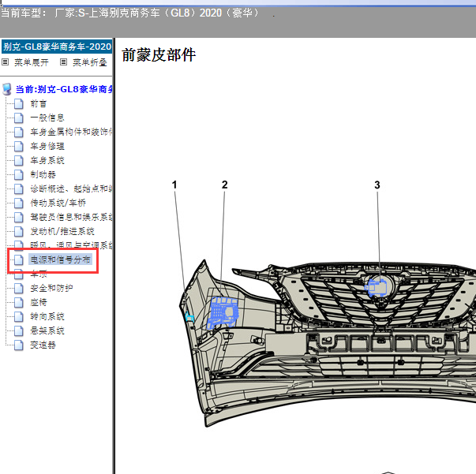
Task: Click the page icon beside 座椅
Action: (19, 302)
